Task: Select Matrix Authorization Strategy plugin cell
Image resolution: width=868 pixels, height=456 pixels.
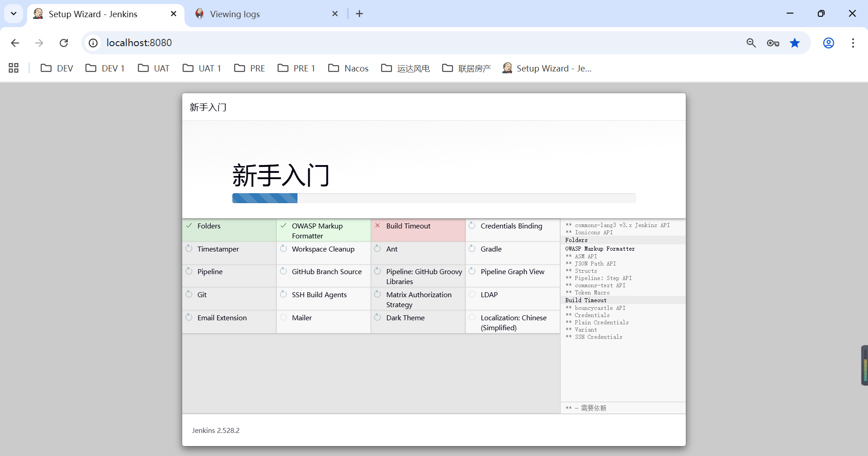Action: tap(418, 299)
